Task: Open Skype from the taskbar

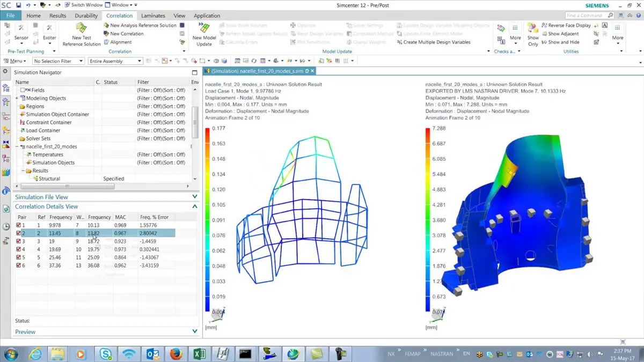Action: pos(106,353)
